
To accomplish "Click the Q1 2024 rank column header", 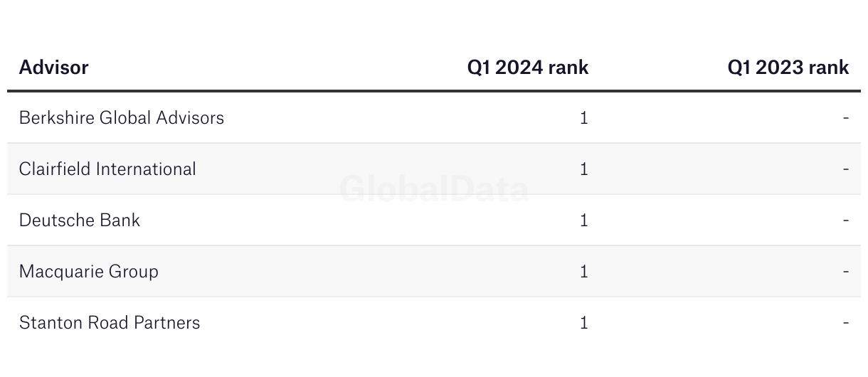I will pos(527,68).
